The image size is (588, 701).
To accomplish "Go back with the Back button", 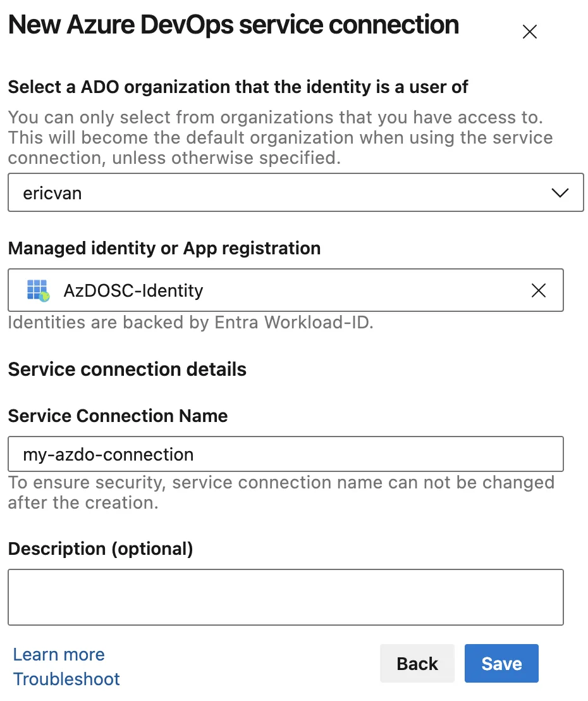I will click(417, 664).
